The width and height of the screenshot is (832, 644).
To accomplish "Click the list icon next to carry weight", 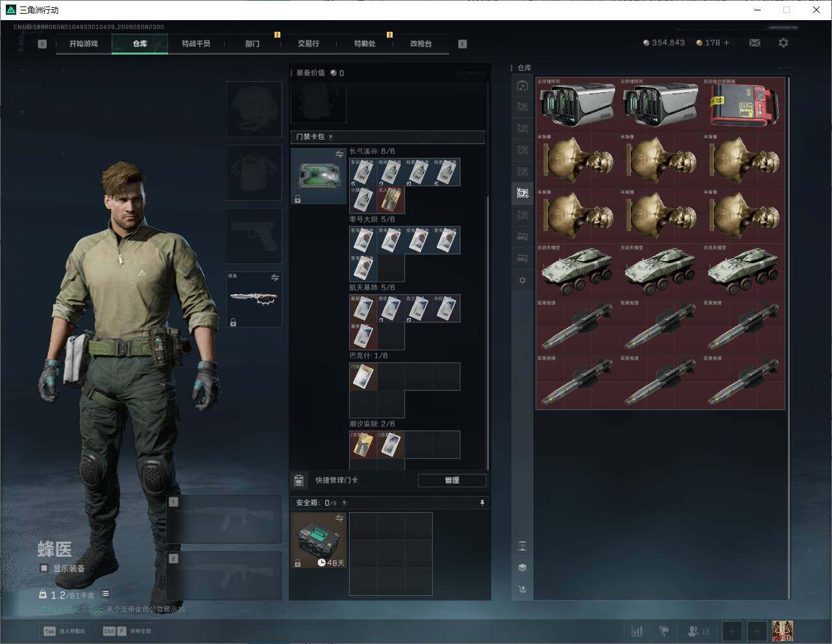I will coord(105,594).
